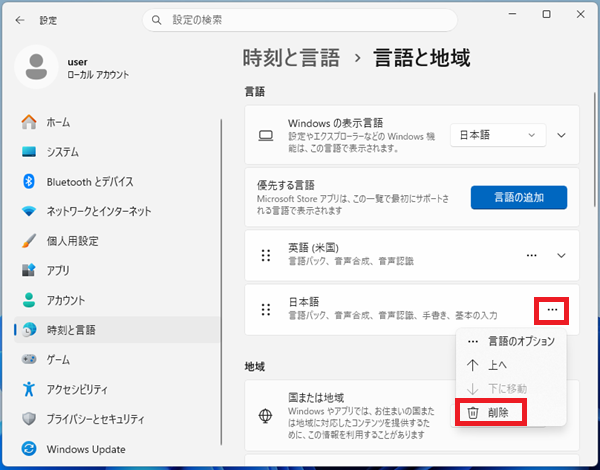Open ホーム from the sidebar
The image size is (600, 470).
(58, 122)
